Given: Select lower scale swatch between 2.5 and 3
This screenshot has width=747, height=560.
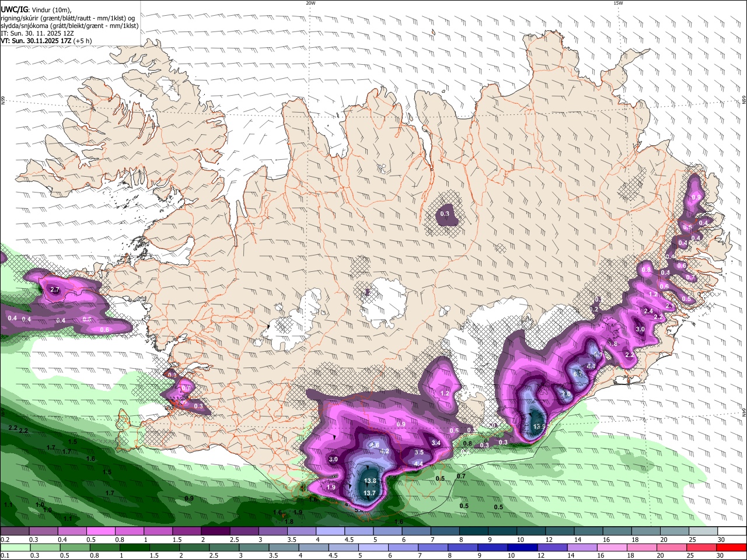Looking at the screenshot, I should (224, 547).
